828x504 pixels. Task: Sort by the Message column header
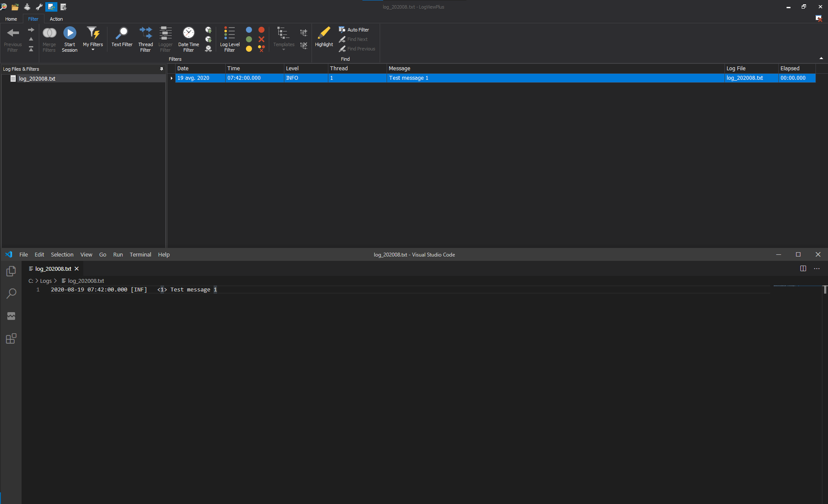(x=555, y=69)
